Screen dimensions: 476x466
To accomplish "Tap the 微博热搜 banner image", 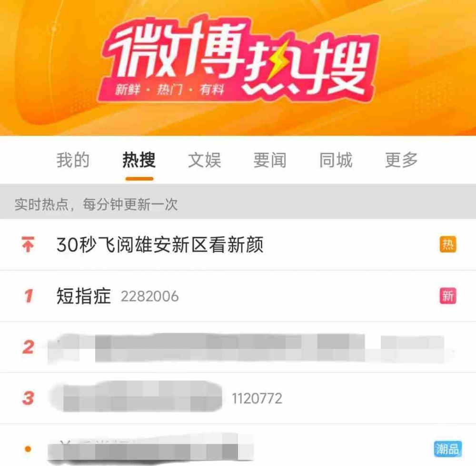I will coord(238,68).
